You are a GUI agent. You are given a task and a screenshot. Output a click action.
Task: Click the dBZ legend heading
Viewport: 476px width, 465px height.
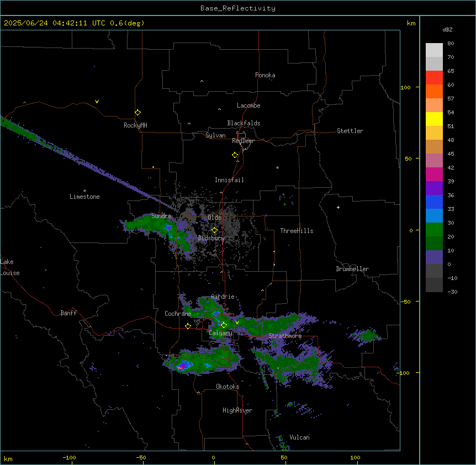[x=447, y=30]
